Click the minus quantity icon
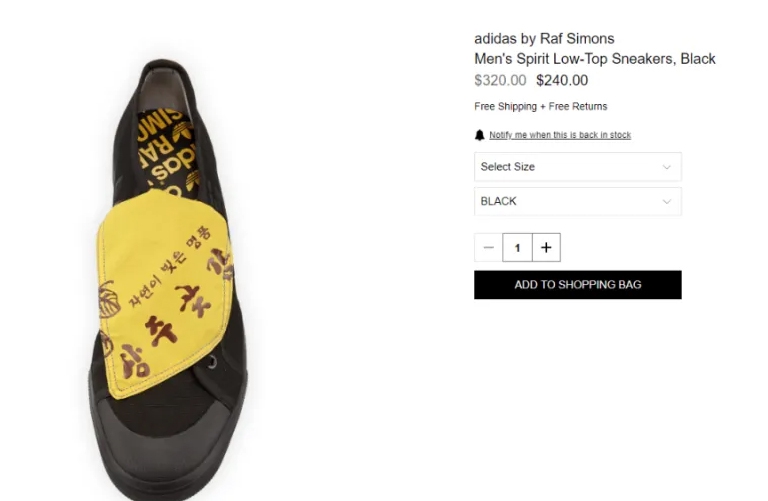Viewport: 768px width, 501px height. tap(488, 247)
